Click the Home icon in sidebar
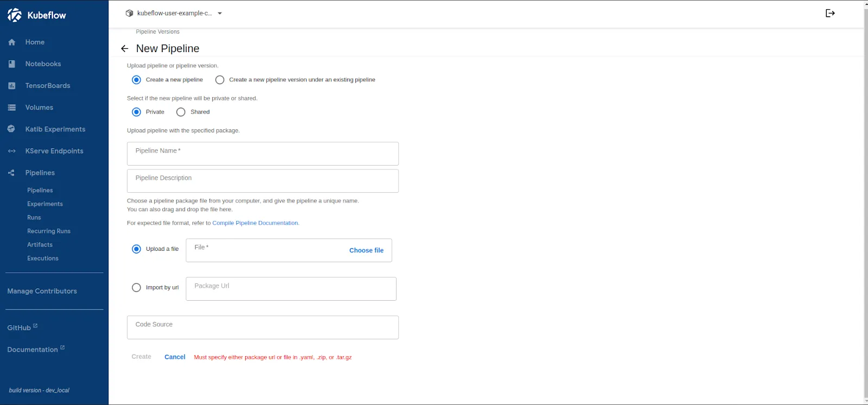 (12, 42)
